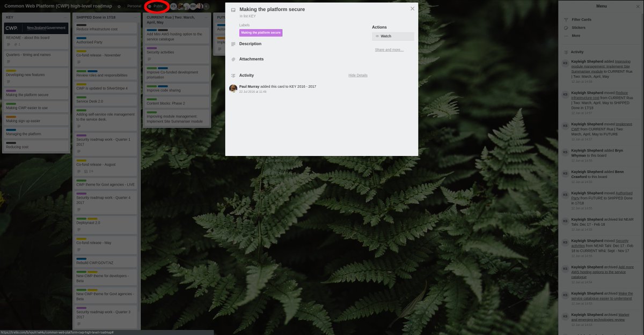Close the board Menu sidebar
Screen dimensions: 644x335
(638, 6)
